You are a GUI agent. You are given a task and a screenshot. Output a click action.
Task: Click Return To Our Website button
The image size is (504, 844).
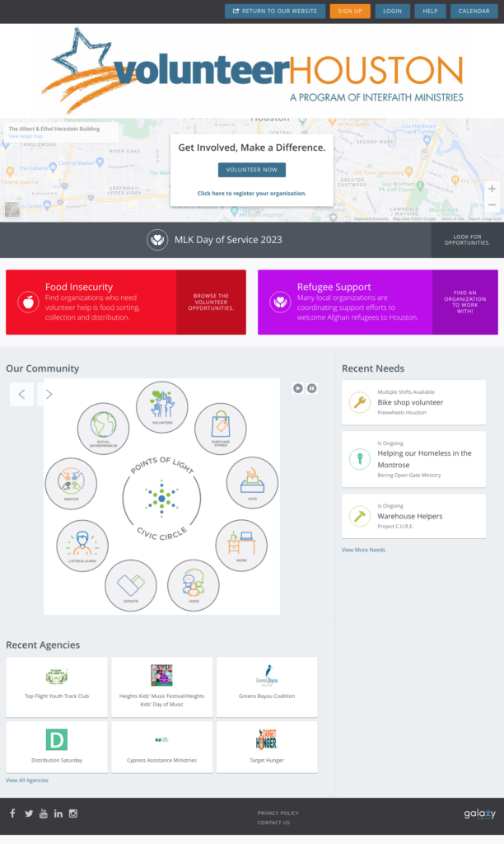tap(275, 11)
